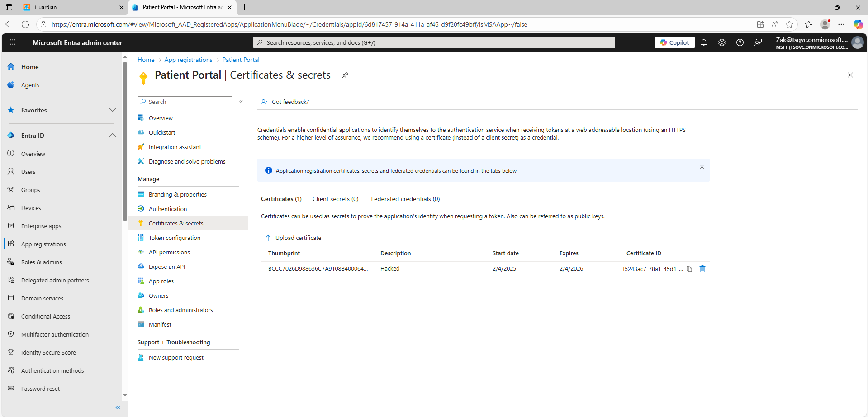The height and width of the screenshot is (417, 868).
Task: Click the left navigation scrollbar
Action: (x=125, y=140)
